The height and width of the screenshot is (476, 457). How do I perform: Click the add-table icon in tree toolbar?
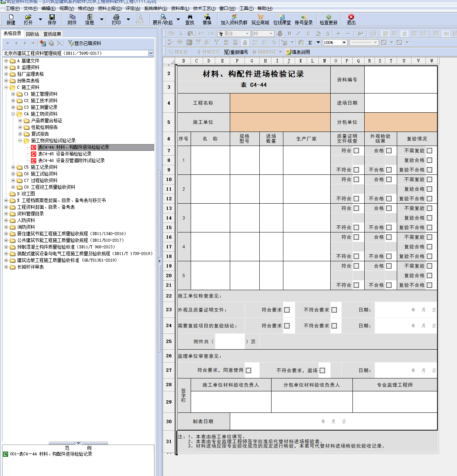pos(43,43)
